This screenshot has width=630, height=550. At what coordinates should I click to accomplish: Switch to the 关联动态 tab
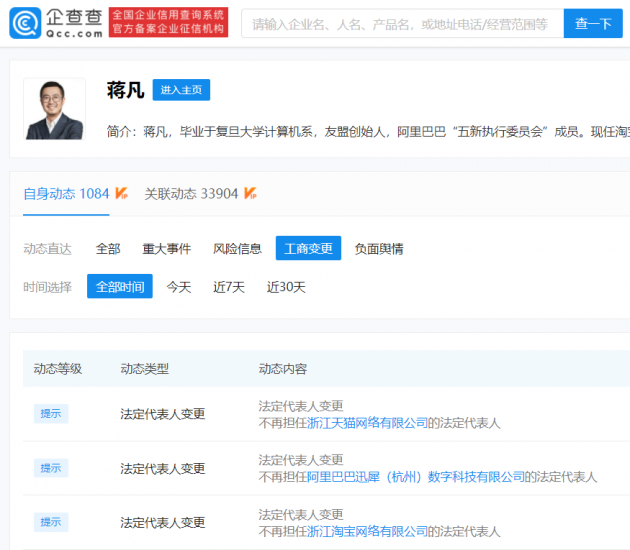pos(191,193)
